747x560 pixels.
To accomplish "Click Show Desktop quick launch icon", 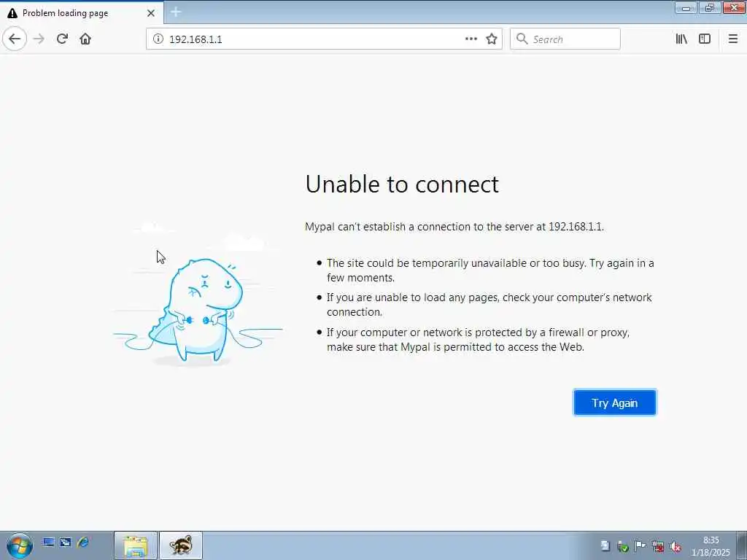I will [48, 542].
